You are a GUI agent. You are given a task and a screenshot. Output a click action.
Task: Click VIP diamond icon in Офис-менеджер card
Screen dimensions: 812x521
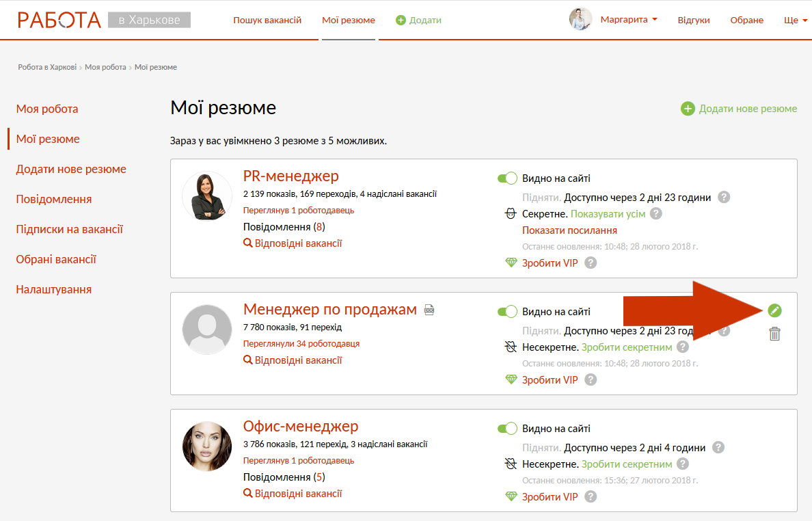click(x=511, y=496)
